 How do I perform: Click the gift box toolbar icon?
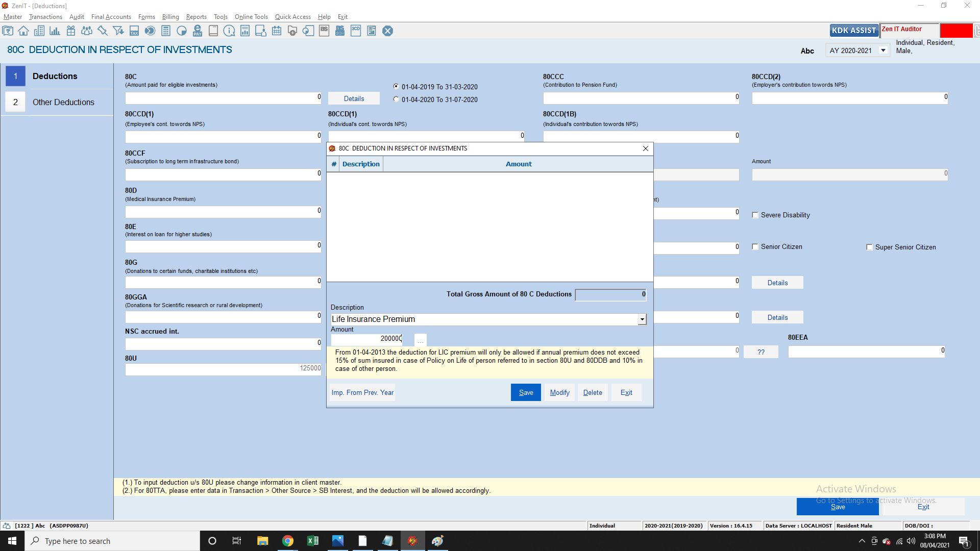pyautogui.click(x=71, y=31)
